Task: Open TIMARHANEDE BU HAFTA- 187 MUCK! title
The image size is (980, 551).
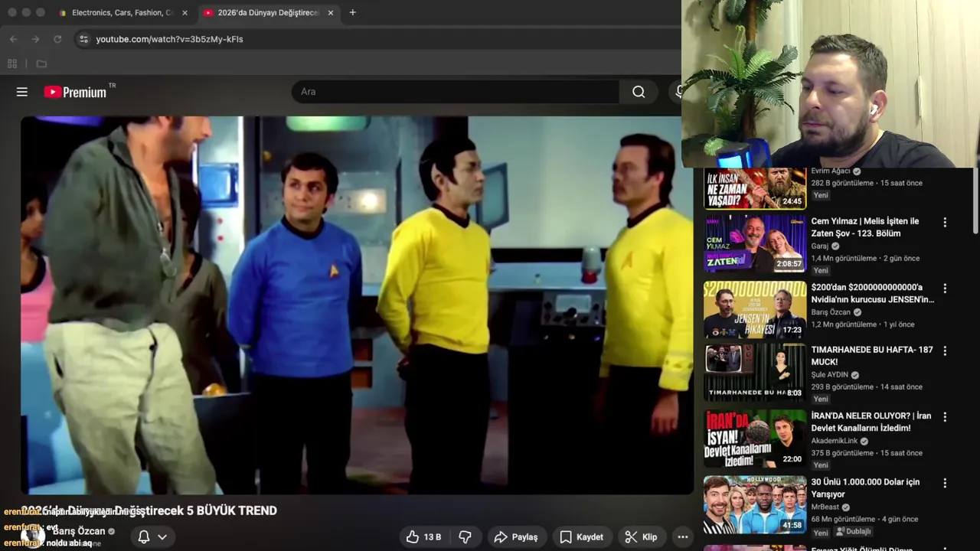Action: coord(872,356)
